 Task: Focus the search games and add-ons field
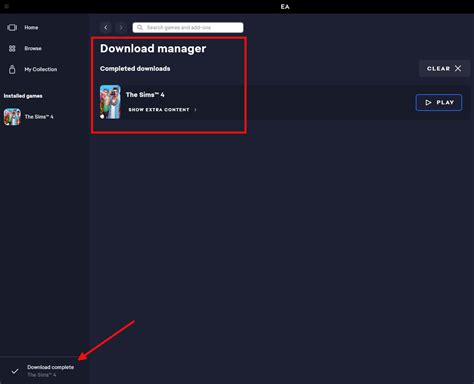pyautogui.click(x=188, y=28)
